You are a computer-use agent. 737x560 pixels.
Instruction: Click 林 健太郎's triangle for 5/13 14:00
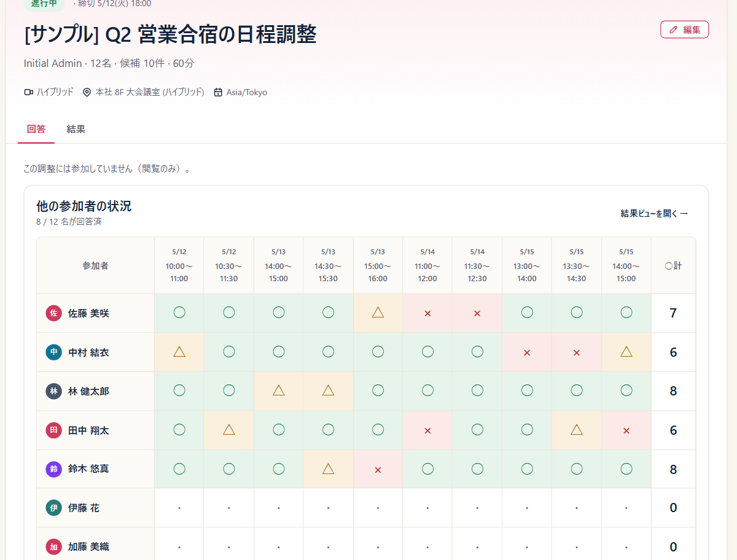[278, 391]
